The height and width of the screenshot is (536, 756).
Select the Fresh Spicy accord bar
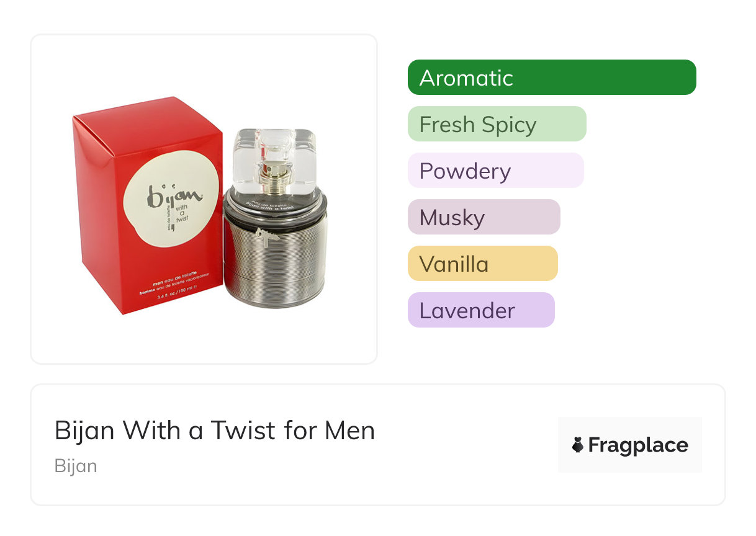coord(497,124)
